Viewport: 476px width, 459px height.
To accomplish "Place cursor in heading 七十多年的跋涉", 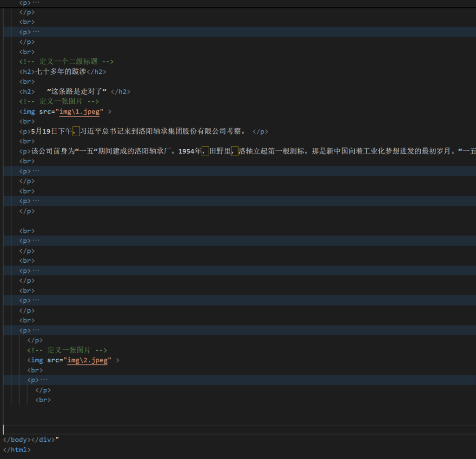I will (61, 72).
